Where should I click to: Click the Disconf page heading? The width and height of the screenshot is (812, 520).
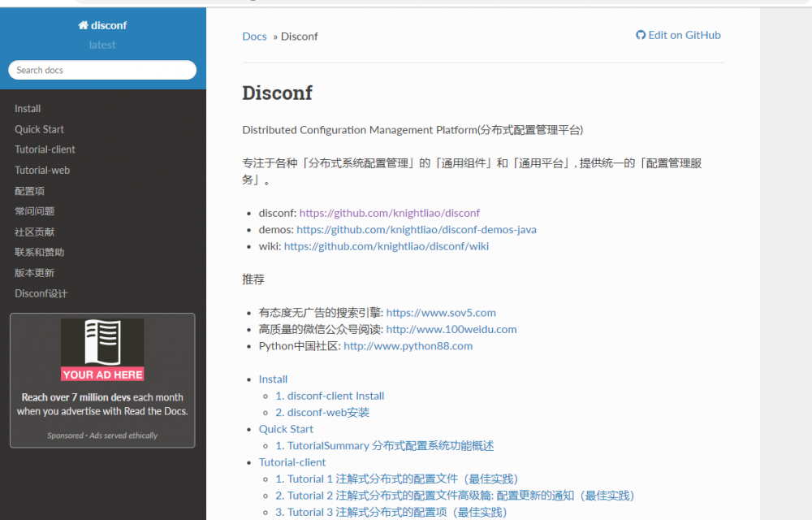point(278,93)
